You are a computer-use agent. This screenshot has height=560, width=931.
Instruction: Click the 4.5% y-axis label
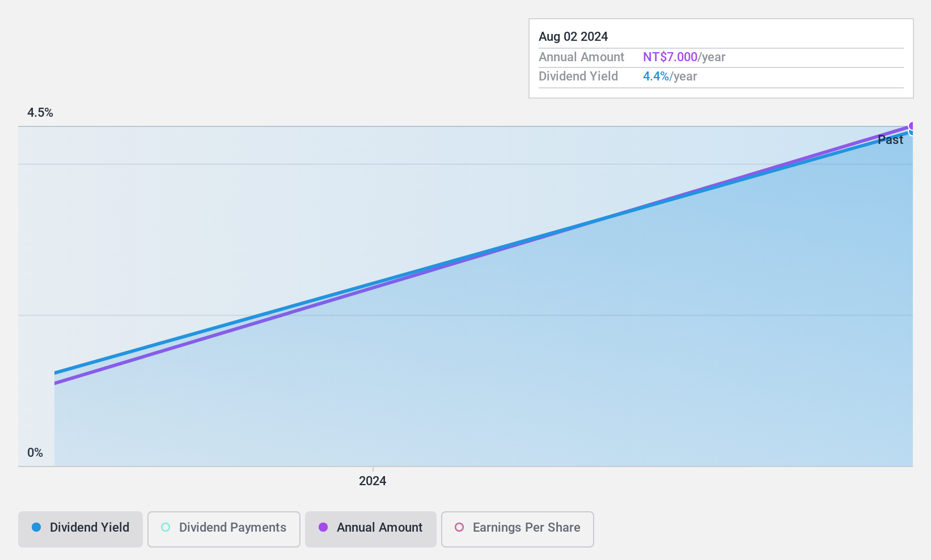(x=40, y=112)
